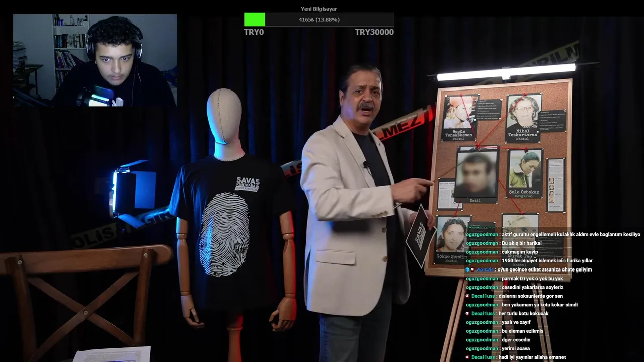644x362 pixels.
Task: Click message 'cesedini yakarlarsa soyleriz'
Action: tap(532, 288)
